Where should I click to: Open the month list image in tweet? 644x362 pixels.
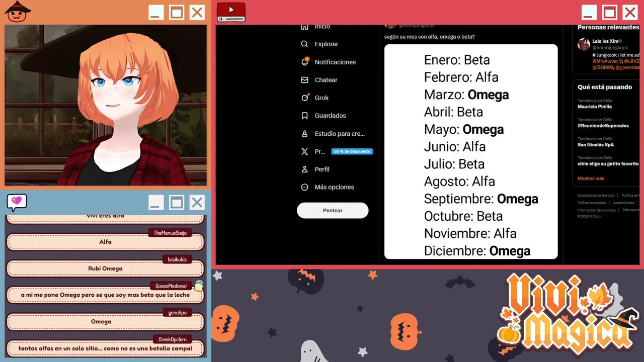(471, 152)
